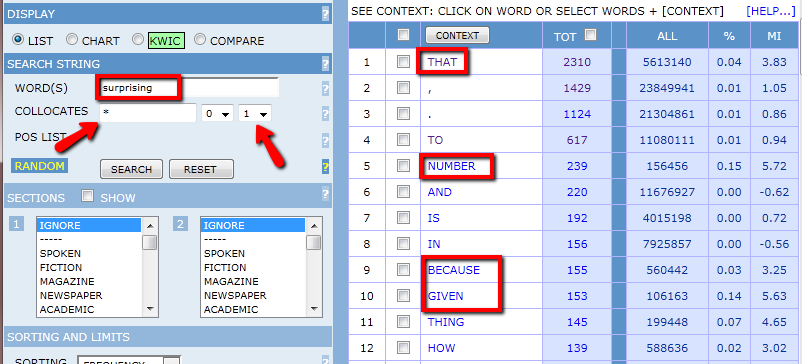Click the CONTEXT button in results header
The height and width of the screenshot is (364, 802).
pos(457,35)
